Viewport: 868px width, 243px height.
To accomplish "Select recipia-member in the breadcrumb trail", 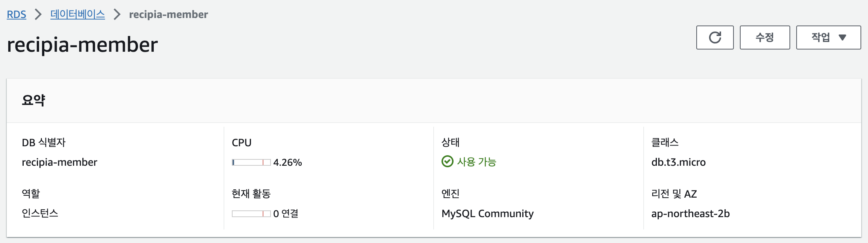I will click(168, 14).
